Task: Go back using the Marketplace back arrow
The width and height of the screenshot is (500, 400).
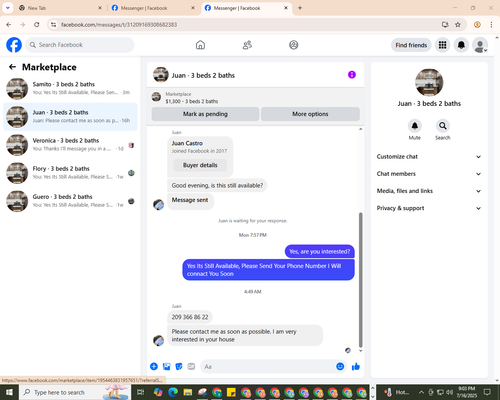Action: tap(13, 67)
